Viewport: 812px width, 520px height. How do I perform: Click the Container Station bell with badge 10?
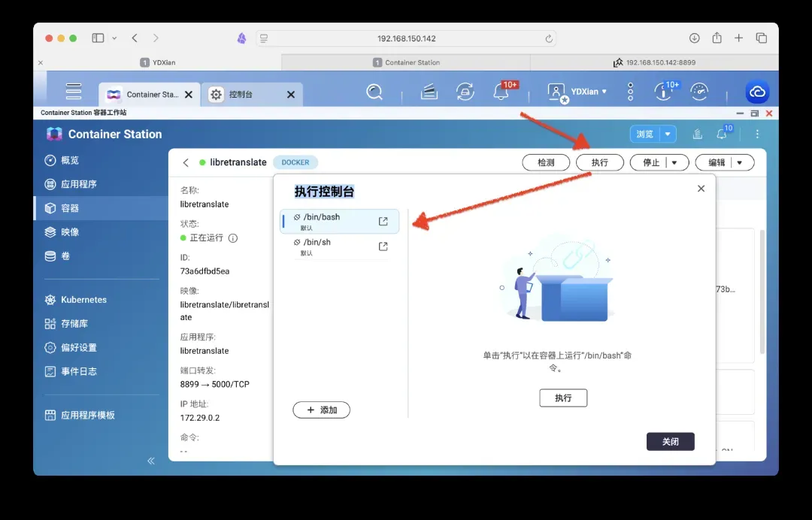point(722,135)
